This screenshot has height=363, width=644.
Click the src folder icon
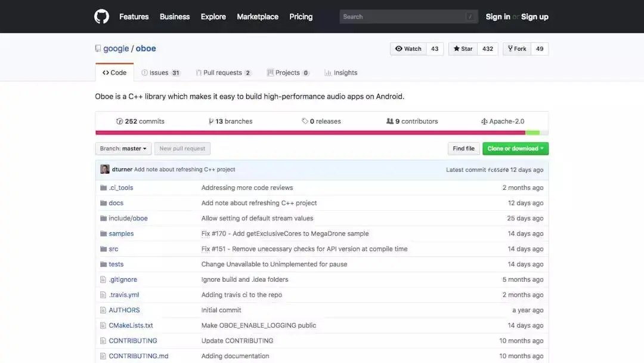103,249
